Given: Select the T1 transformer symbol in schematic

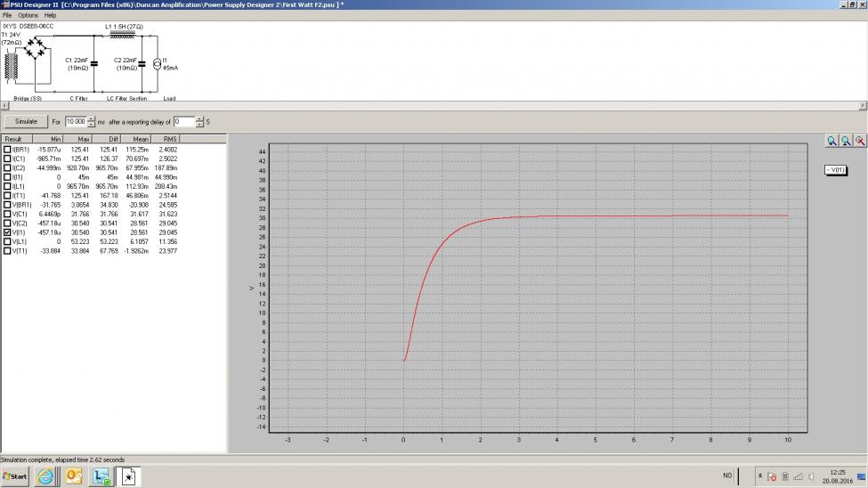Looking at the screenshot, I should (x=12, y=66).
